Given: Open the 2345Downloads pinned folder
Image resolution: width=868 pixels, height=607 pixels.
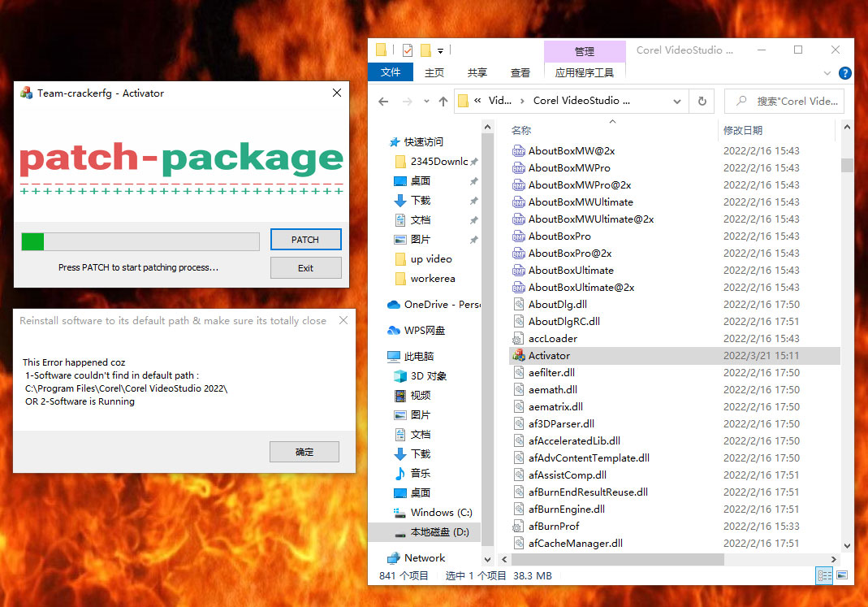Looking at the screenshot, I should 438,161.
